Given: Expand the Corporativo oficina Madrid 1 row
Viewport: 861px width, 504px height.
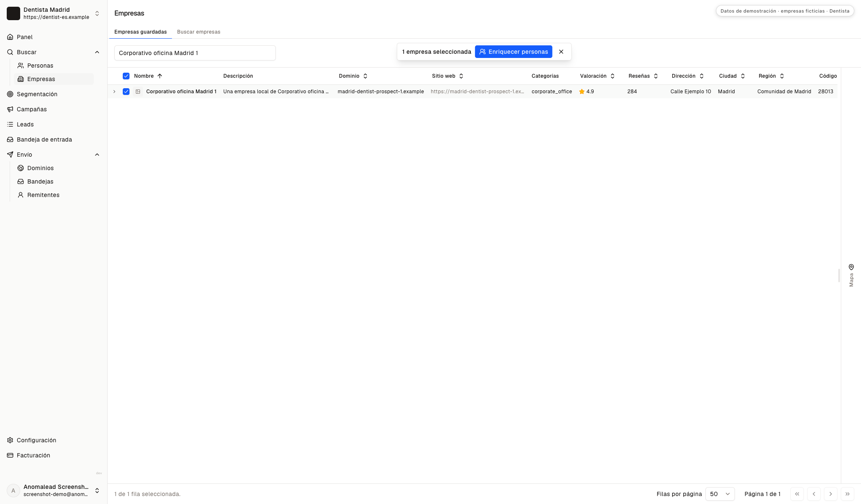Looking at the screenshot, I should tap(114, 92).
